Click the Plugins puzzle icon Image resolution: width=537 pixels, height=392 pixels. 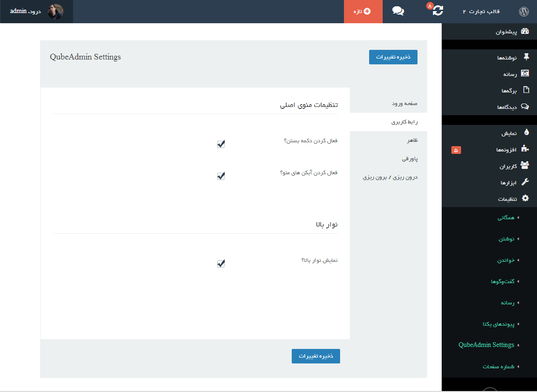(x=525, y=150)
